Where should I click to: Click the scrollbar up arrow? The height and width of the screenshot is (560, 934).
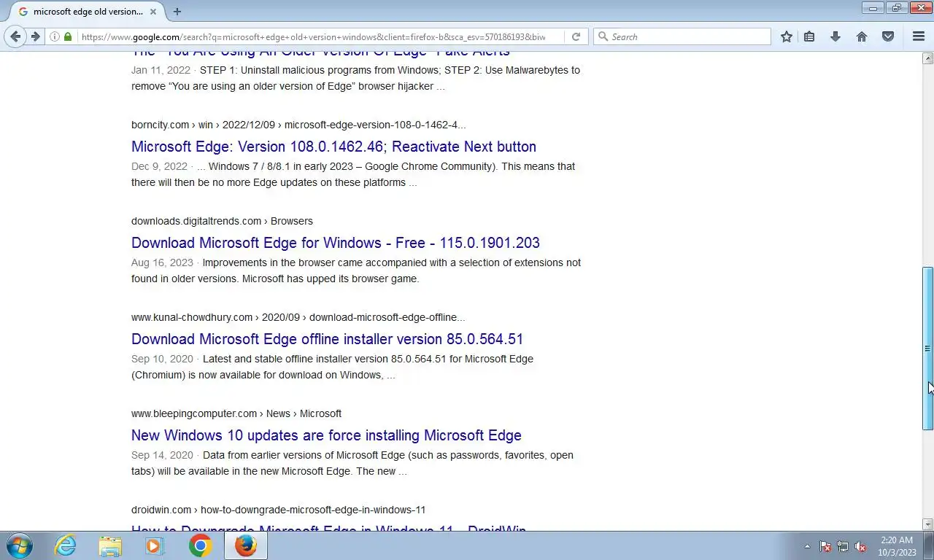click(928, 58)
